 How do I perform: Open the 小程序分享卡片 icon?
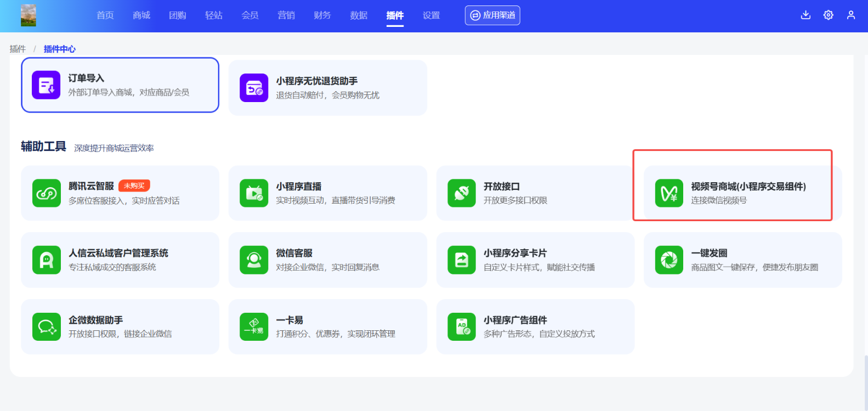pyautogui.click(x=461, y=260)
